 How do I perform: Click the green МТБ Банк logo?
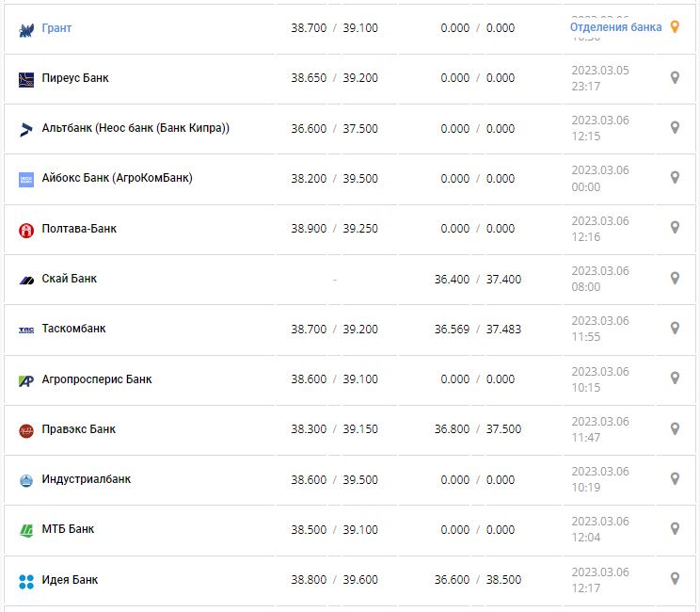click(x=26, y=531)
